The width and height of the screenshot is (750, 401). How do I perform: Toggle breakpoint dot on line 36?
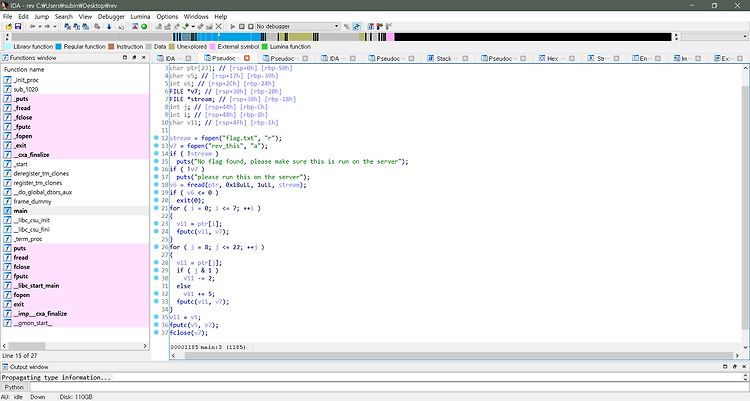coord(156,325)
